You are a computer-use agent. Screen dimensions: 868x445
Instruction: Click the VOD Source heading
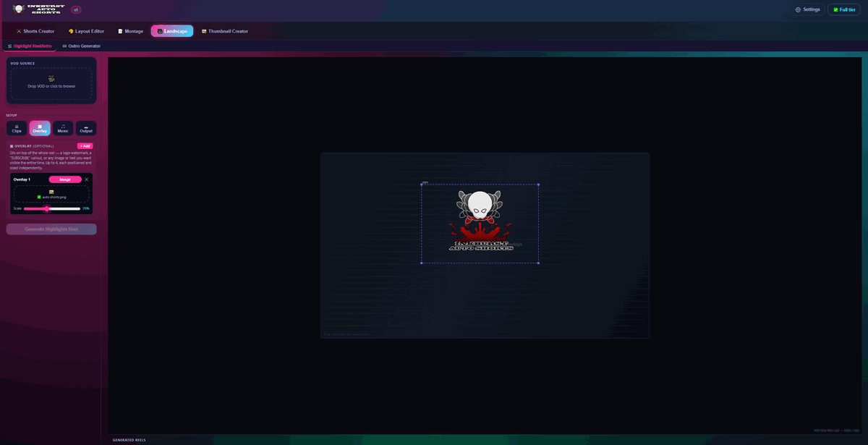coord(22,63)
